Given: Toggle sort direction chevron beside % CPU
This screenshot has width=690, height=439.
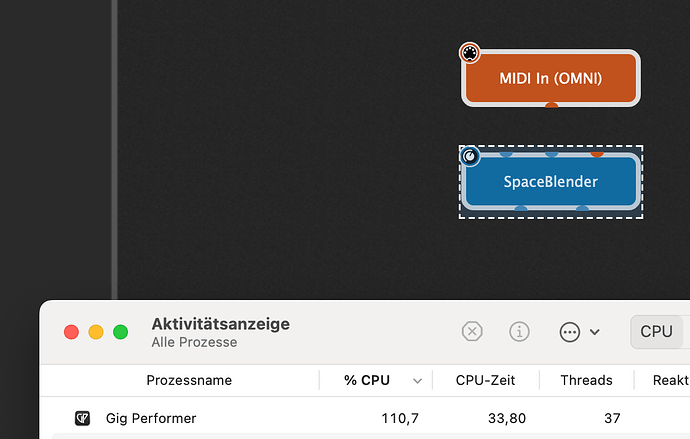Looking at the screenshot, I should (417, 381).
